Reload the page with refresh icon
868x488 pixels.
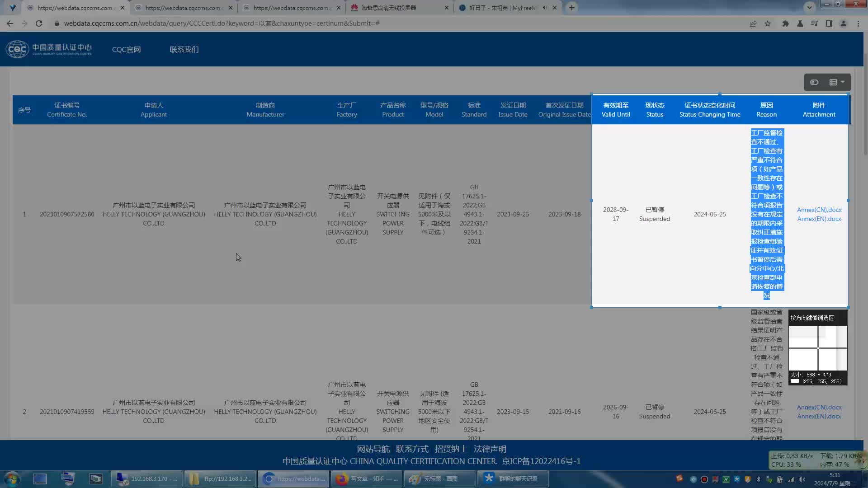click(x=39, y=23)
